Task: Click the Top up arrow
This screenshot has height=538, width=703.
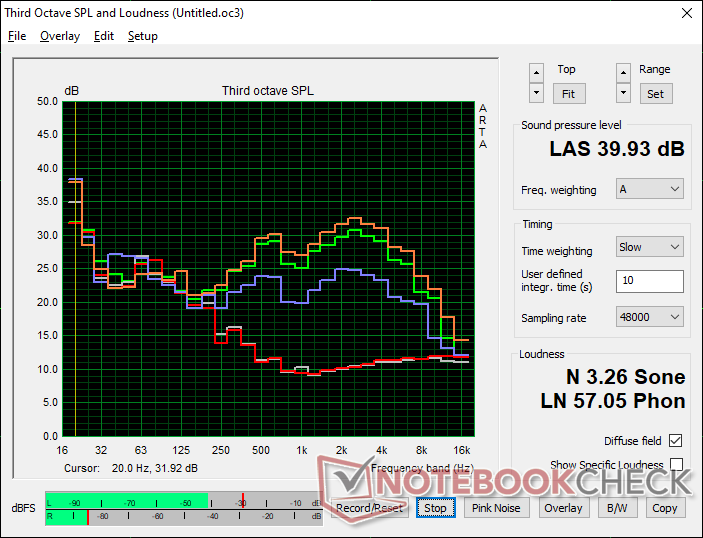Action: 536,73
